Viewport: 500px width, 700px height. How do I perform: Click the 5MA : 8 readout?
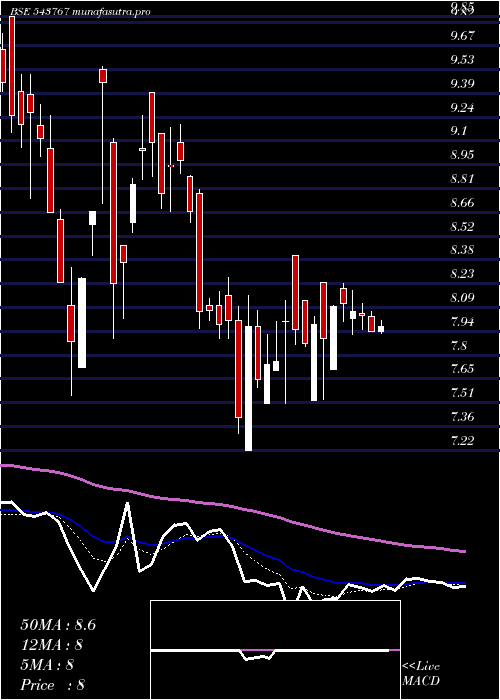point(47,665)
